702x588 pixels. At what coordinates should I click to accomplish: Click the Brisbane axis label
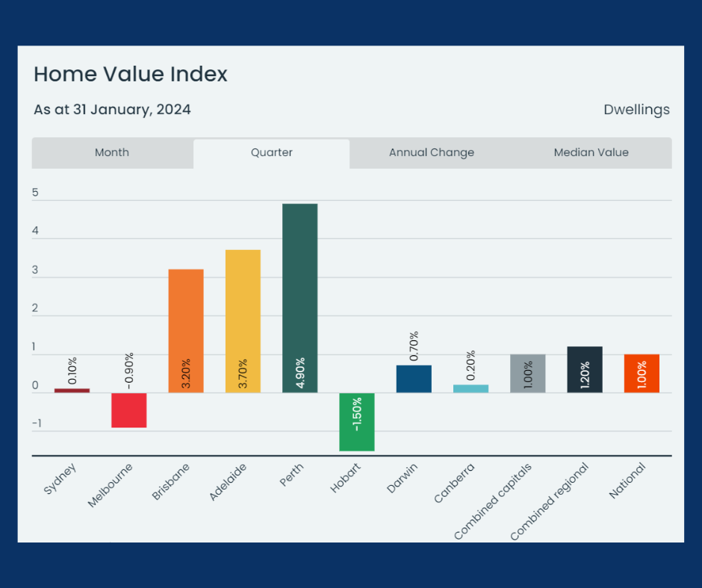click(170, 481)
